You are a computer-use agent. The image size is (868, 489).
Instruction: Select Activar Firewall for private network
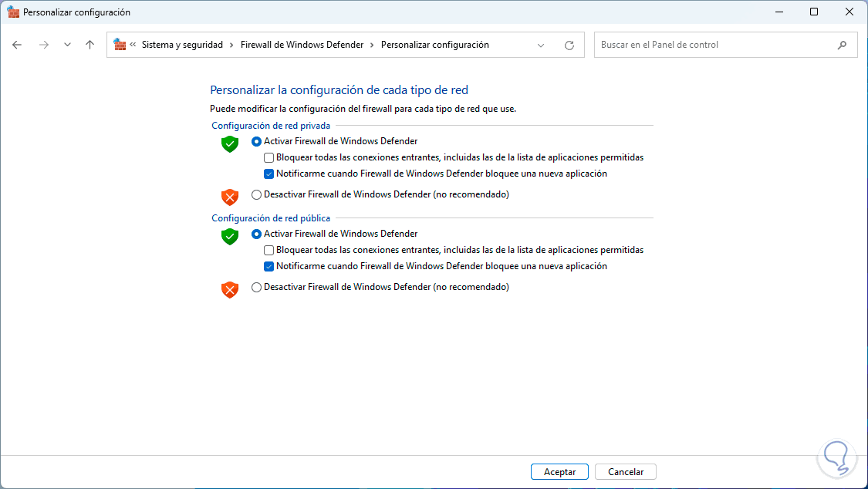tap(256, 142)
